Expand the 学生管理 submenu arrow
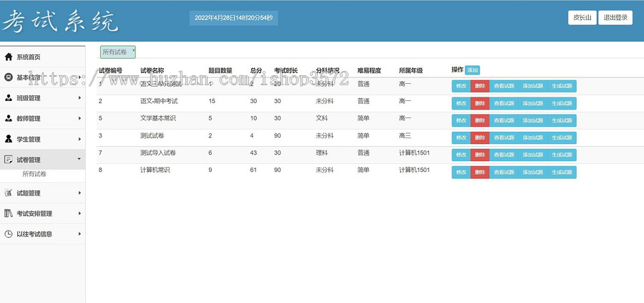The width and height of the screenshot is (644, 303). tap(79, 139)
